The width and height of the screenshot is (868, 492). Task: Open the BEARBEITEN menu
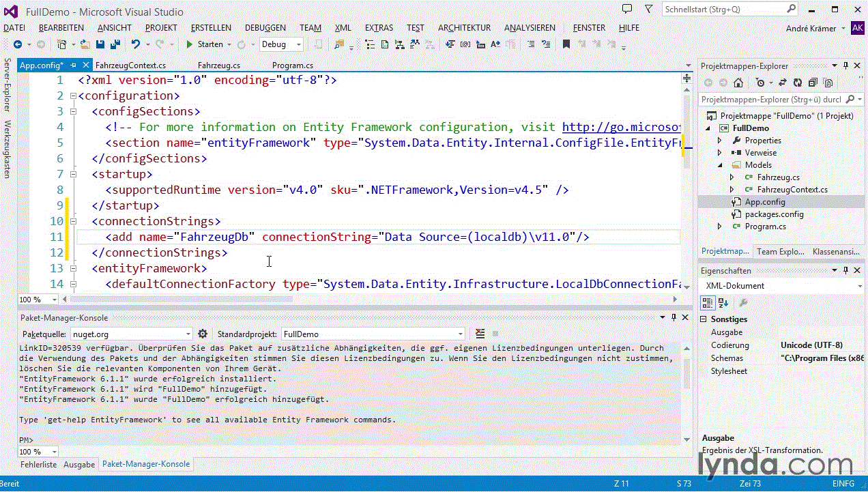(61, 28)
